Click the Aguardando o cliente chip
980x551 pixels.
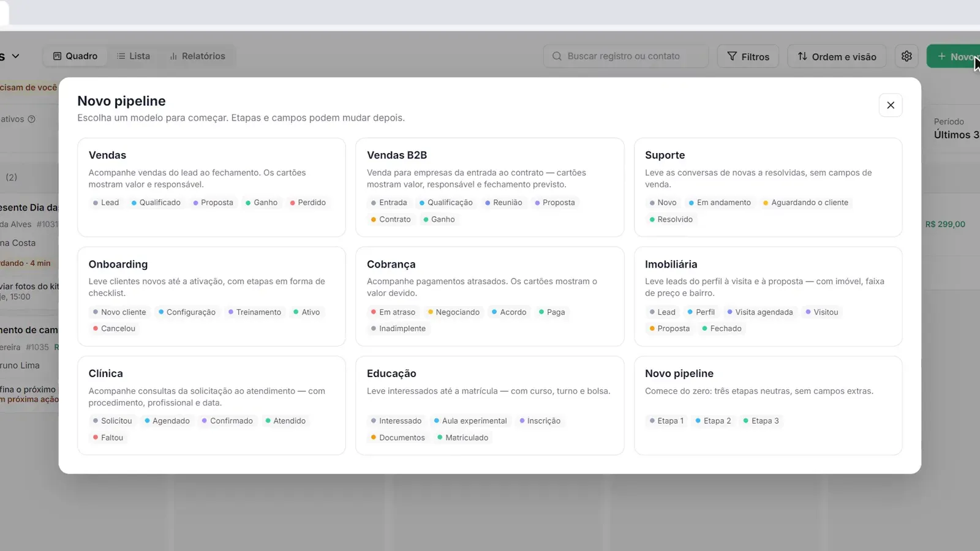(806, 203)
